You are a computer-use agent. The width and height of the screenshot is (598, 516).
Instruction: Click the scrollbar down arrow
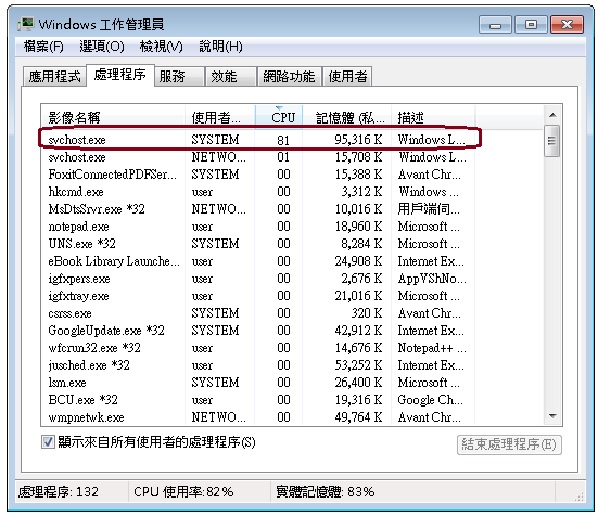(x=552, y=416)
